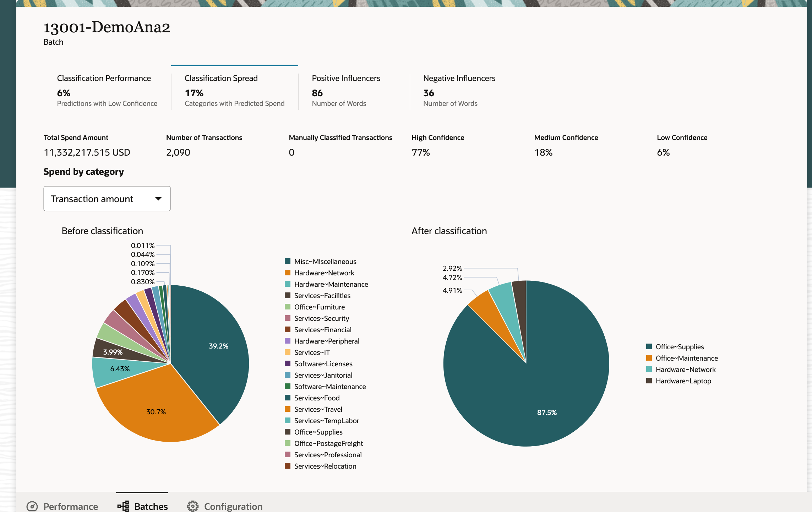Click Office~Maintenance legend entry

tap(686, 358)
